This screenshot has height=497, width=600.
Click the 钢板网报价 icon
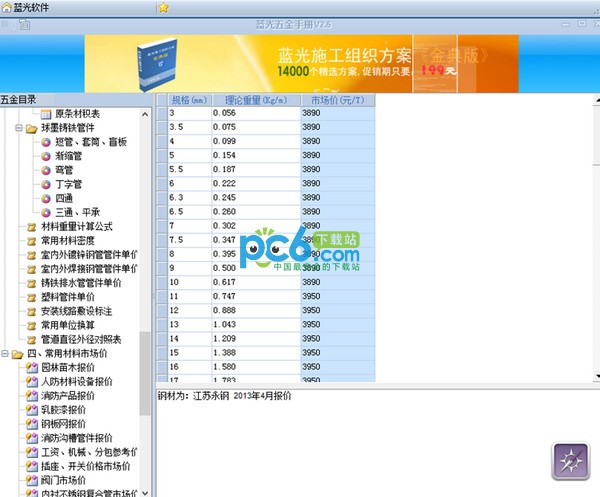(32, 424)
